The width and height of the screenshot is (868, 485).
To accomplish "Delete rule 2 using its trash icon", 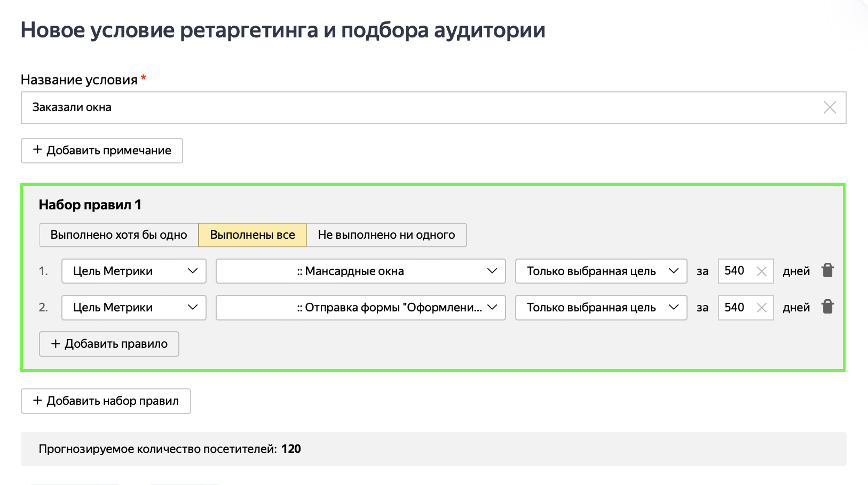I will 828,307.
